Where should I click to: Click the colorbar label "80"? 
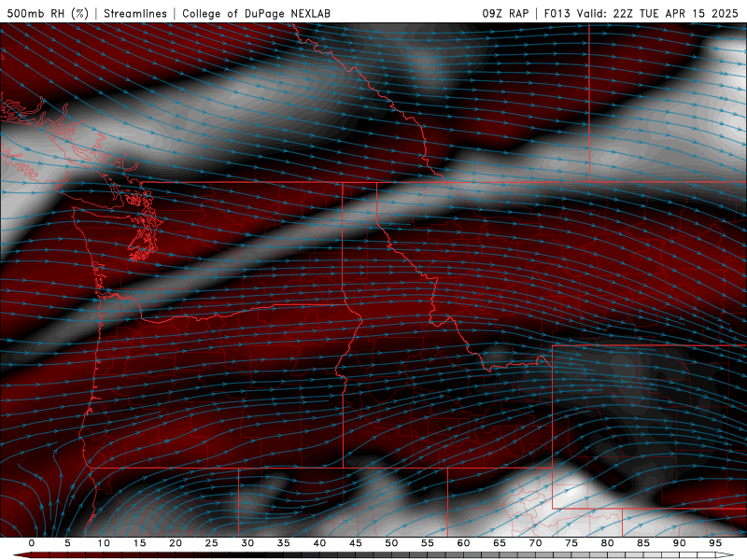(x=607, y=543)
